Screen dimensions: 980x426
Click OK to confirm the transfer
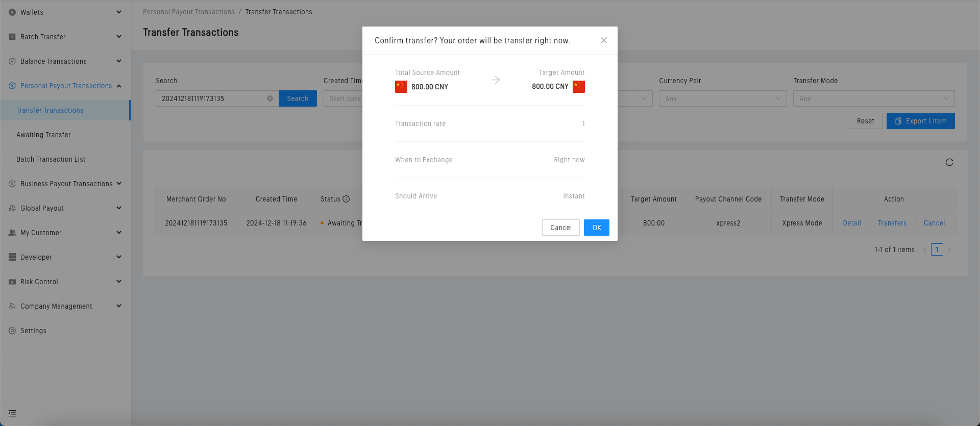[x=596, y=228]
